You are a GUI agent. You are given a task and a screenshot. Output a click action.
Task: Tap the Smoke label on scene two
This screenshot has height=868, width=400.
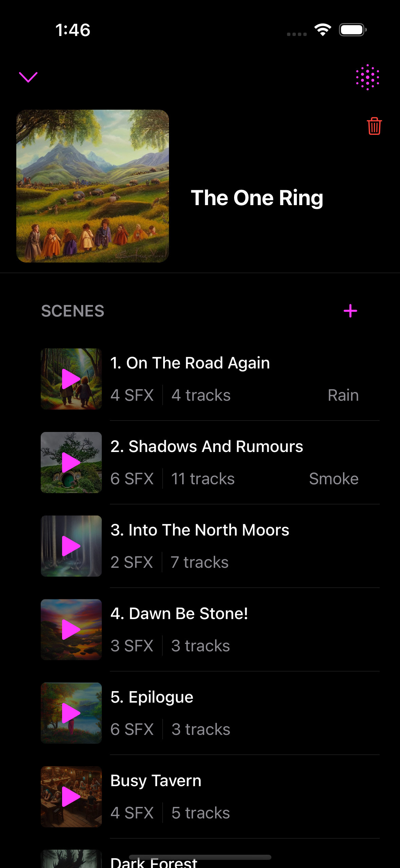tap(334, 479)
